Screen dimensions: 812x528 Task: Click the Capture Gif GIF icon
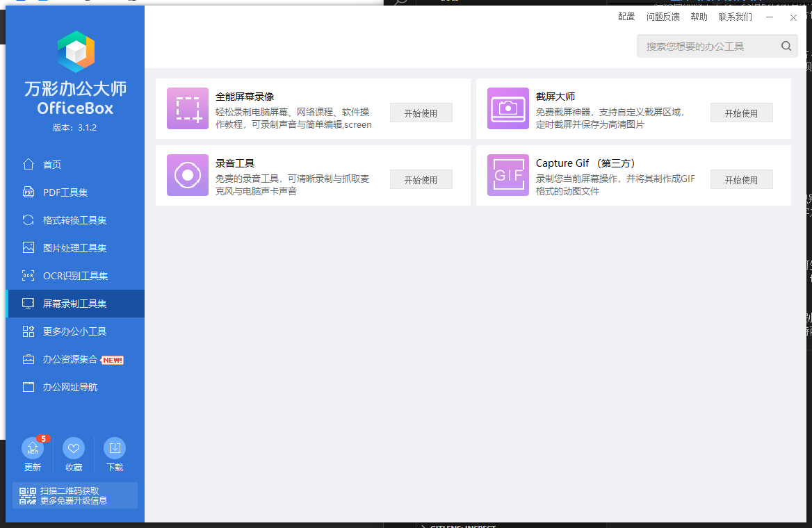508,175
